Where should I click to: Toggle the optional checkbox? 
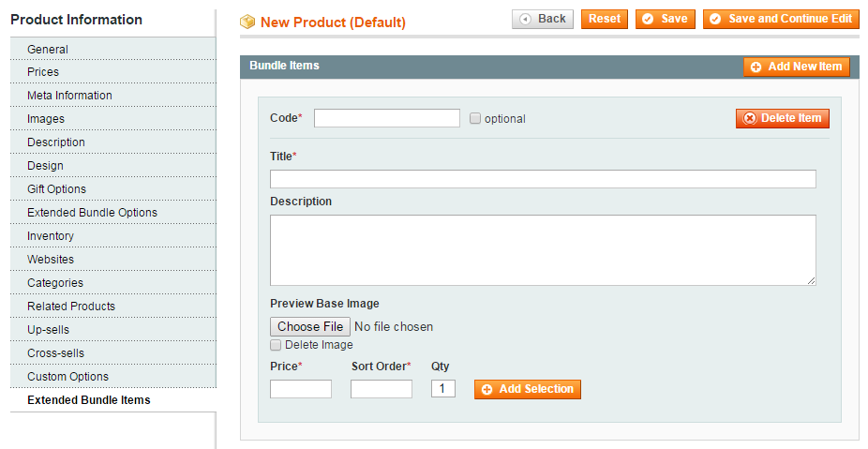coord(475,118)
